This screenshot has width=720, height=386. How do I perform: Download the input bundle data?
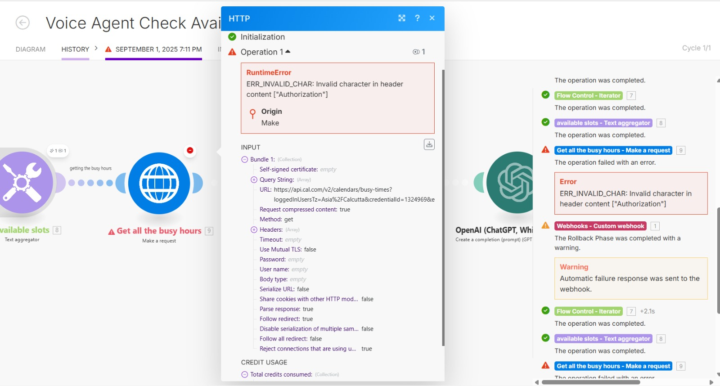click(429, 145)
